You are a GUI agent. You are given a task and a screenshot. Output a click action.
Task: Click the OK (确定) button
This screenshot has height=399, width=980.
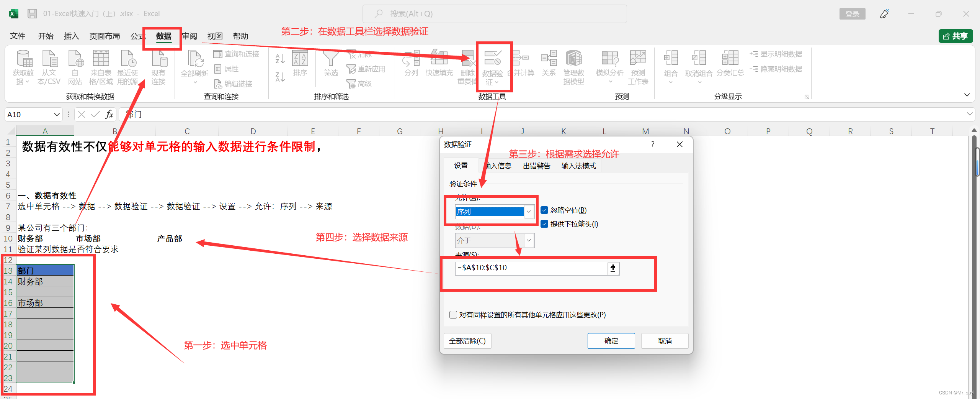coord(611,341)
